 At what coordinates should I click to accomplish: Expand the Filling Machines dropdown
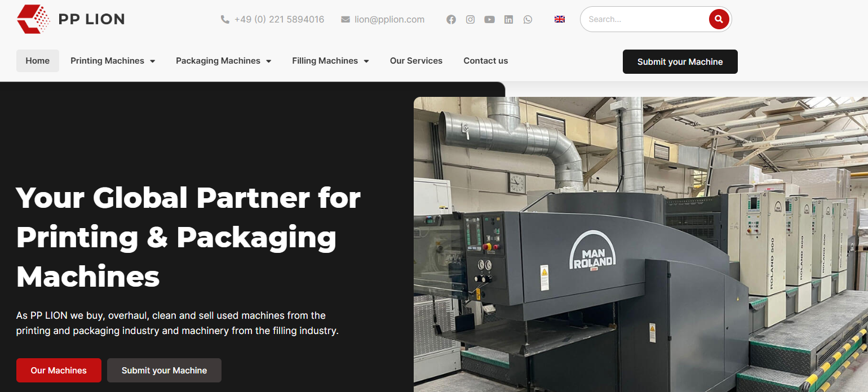[x=330, y=61]
